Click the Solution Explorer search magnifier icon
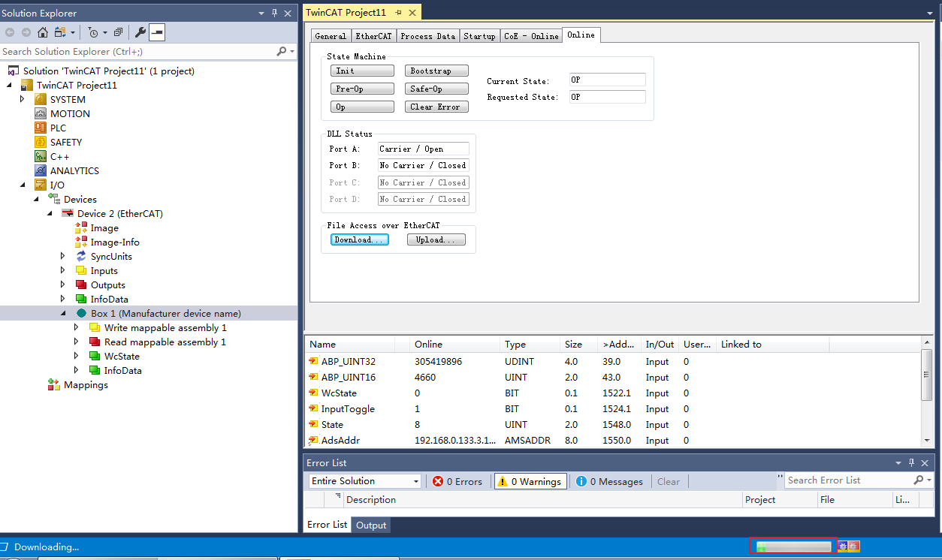This screenshot has width=942, height=560. 282,51
